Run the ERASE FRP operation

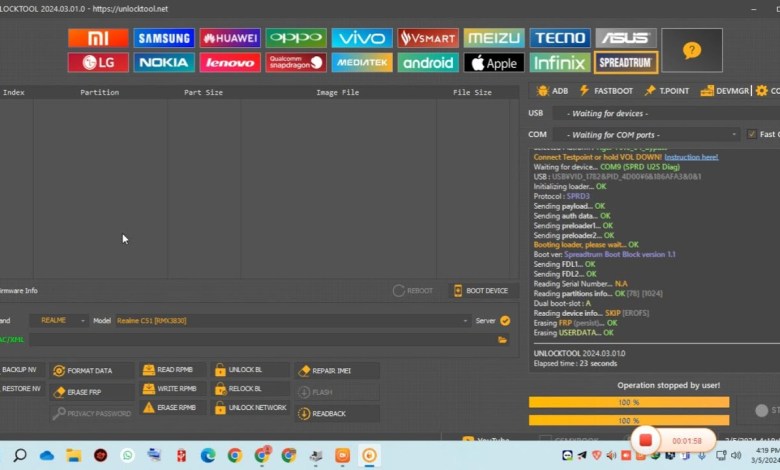pyautogui.click(x=92, y=392)
